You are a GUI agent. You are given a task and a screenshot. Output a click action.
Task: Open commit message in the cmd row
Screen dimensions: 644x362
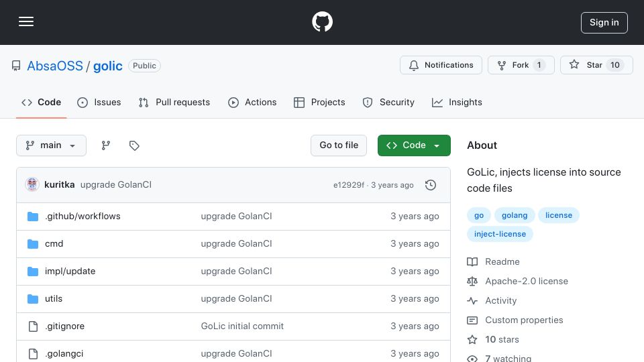point(236,244)
